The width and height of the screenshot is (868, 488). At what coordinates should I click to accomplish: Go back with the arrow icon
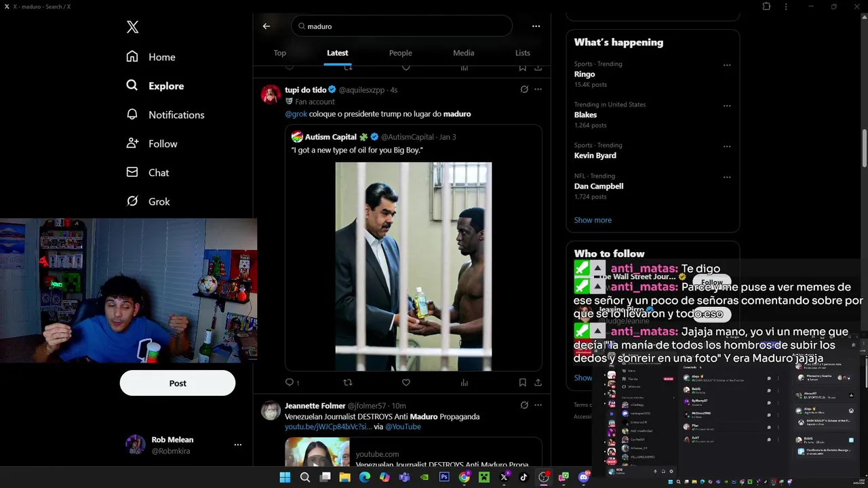[267, 26]
